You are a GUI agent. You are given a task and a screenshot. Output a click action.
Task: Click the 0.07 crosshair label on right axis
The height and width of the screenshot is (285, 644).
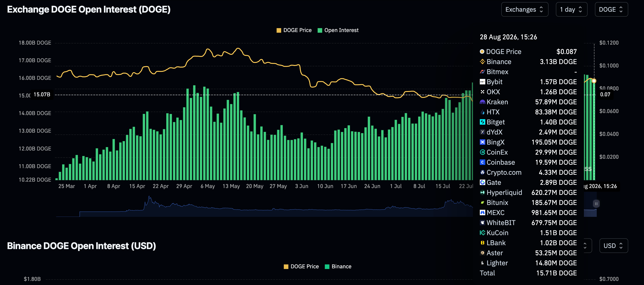pyautogui.click(x=605, y=94)
